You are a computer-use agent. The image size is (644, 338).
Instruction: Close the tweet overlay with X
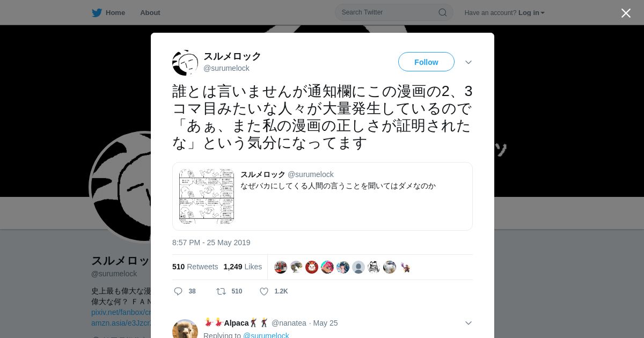tap(626, 13)
